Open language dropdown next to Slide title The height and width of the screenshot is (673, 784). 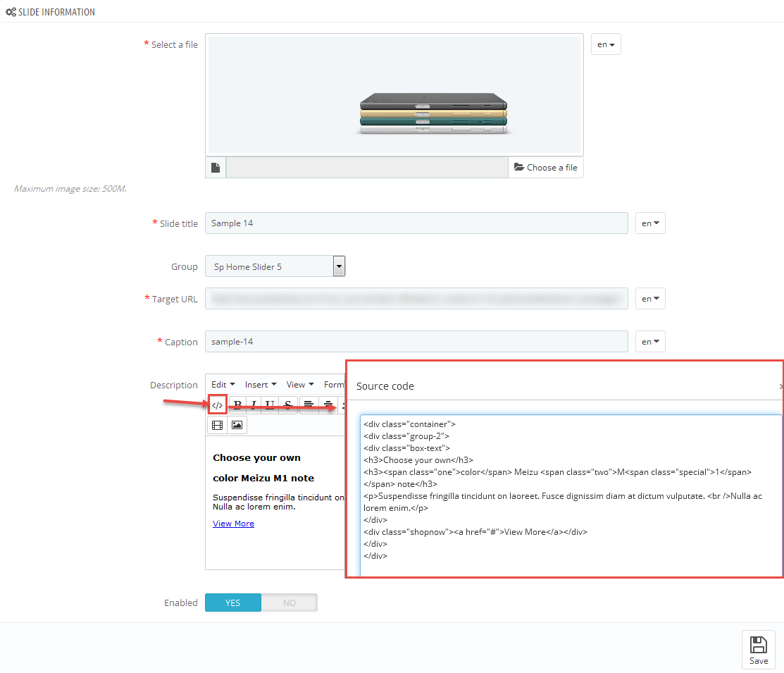[x=650, y=223]
